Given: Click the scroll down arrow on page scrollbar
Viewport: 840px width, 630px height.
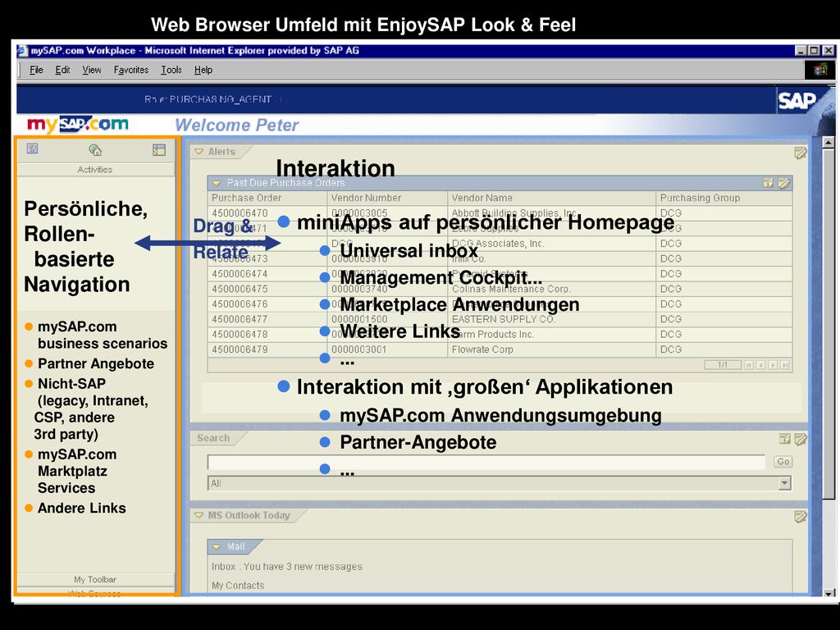Looking at the screenshot, I should tap(829, 592).
